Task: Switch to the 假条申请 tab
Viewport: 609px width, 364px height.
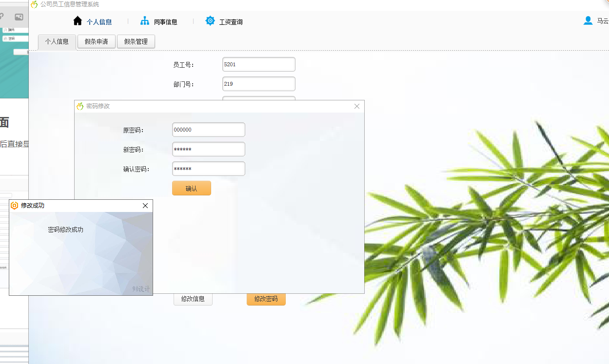Action: click(x=97, y=41)
